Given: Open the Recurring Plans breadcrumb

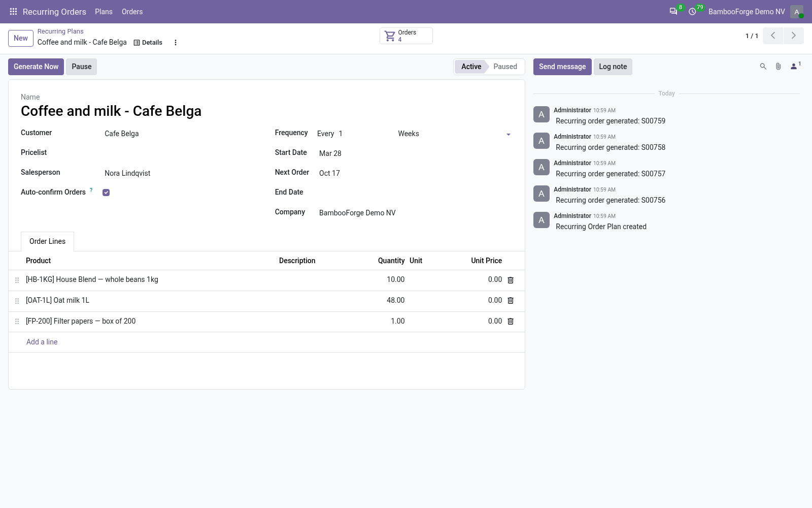Looking at the screenshot, I should (60, 31).
